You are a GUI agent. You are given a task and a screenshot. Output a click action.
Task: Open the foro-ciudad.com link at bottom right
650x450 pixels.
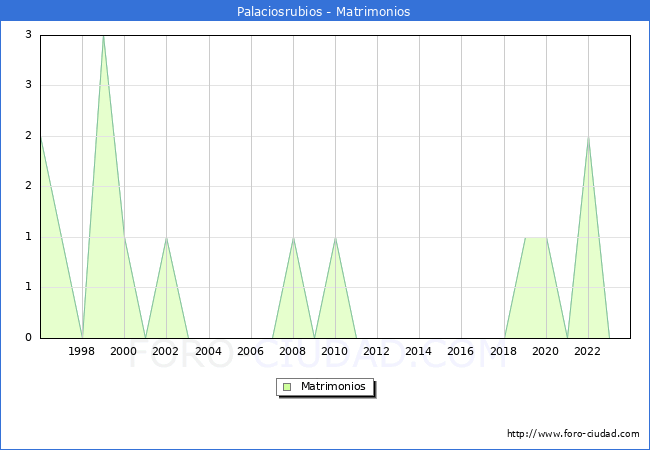click(x=573, y=434)
